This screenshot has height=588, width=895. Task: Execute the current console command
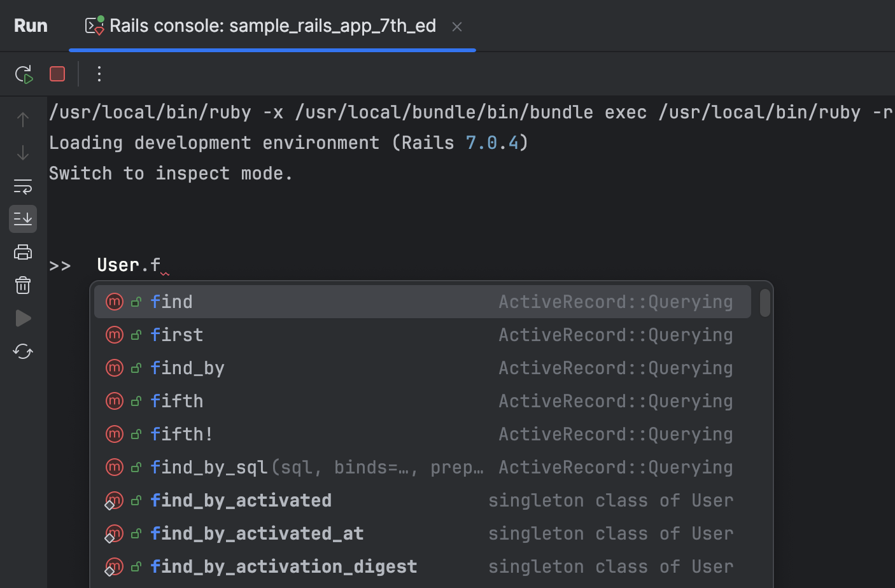click(23, 318)
